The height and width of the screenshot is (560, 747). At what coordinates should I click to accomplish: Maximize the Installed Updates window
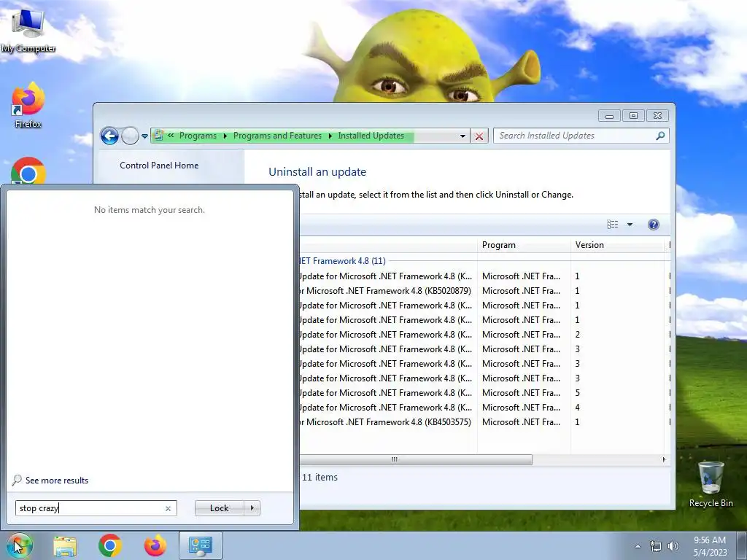[x=633, y=116]
